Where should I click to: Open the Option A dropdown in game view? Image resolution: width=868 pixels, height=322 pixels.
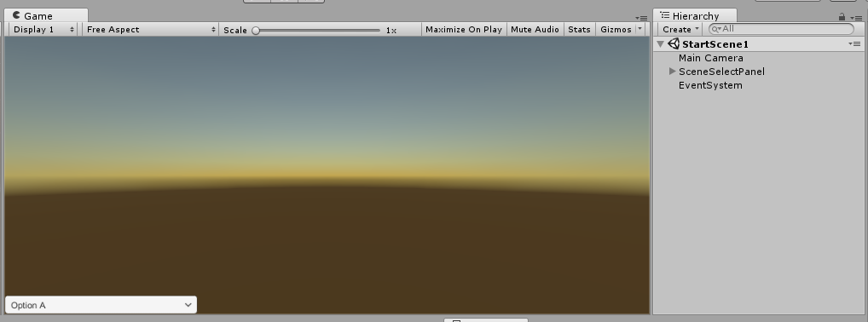(101, 305)
